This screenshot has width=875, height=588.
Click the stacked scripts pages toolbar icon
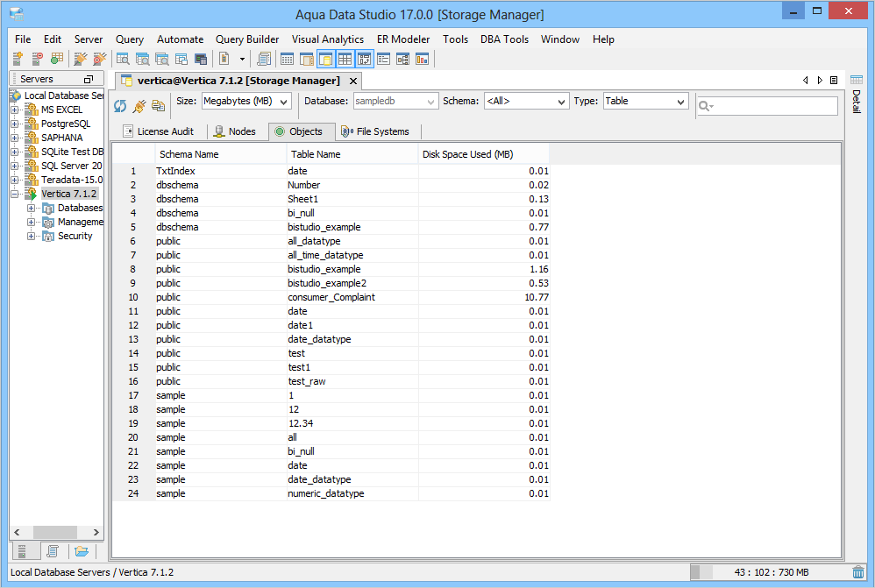[x=264, y=59]
